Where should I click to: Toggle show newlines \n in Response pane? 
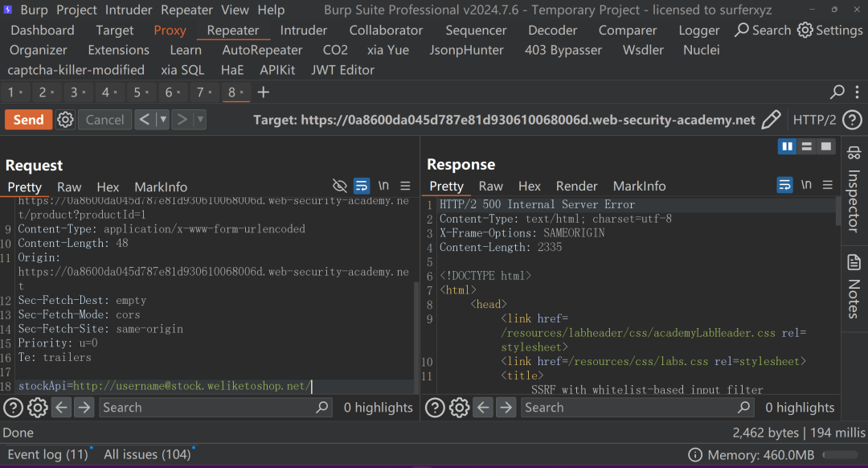coord(806,184)
